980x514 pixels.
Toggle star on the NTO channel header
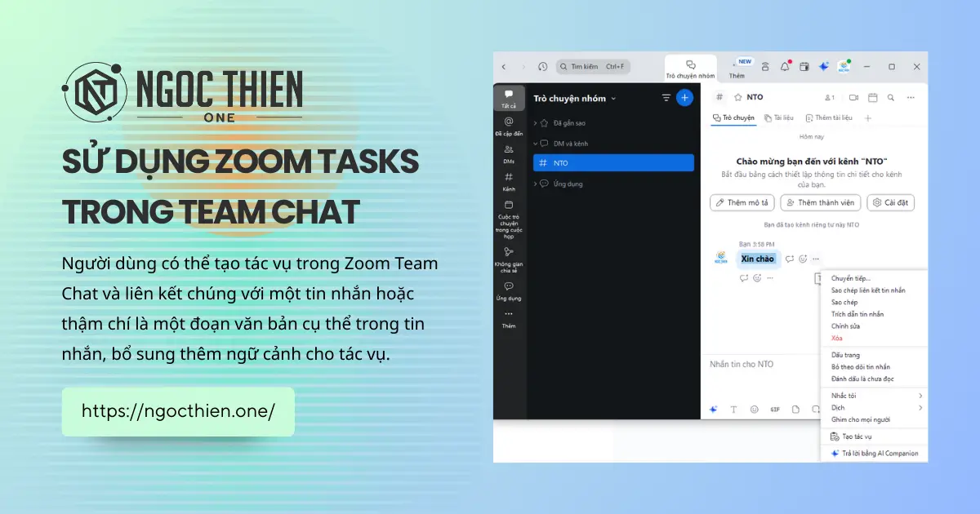pyautogui.click(x=738, y=97)
